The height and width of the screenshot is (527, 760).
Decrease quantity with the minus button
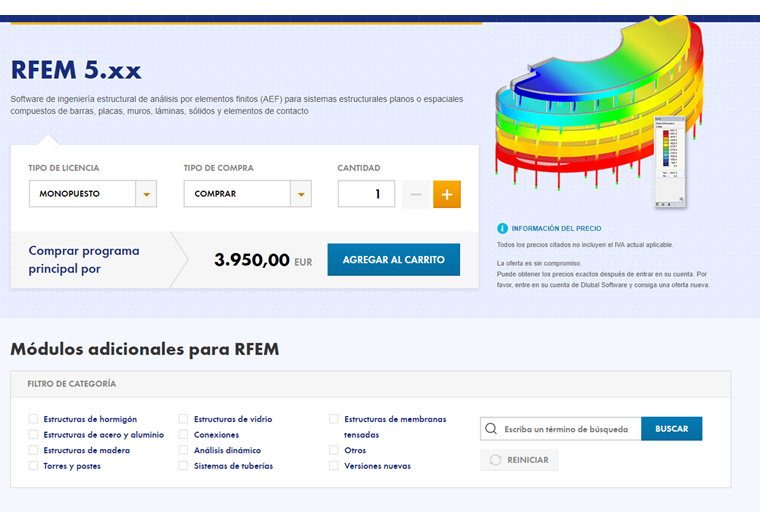415,194
